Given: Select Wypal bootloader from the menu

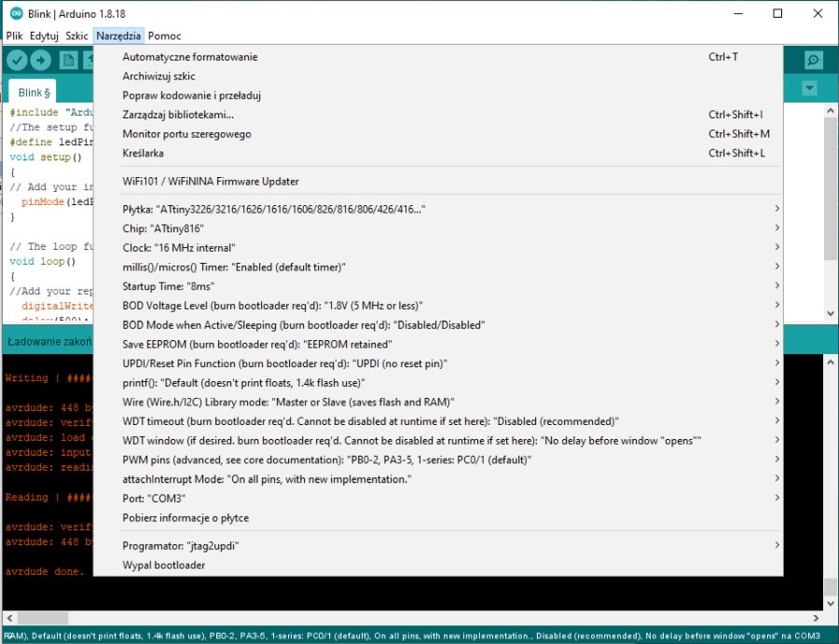Looking at the screenshot, I should [x=164, y=566].
